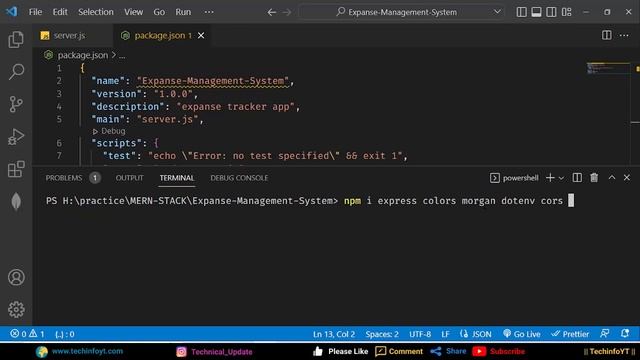The width and height of the screenshot is (640, 360).
Task: Click the "name" key on line 2
Action: coord(108,81)
